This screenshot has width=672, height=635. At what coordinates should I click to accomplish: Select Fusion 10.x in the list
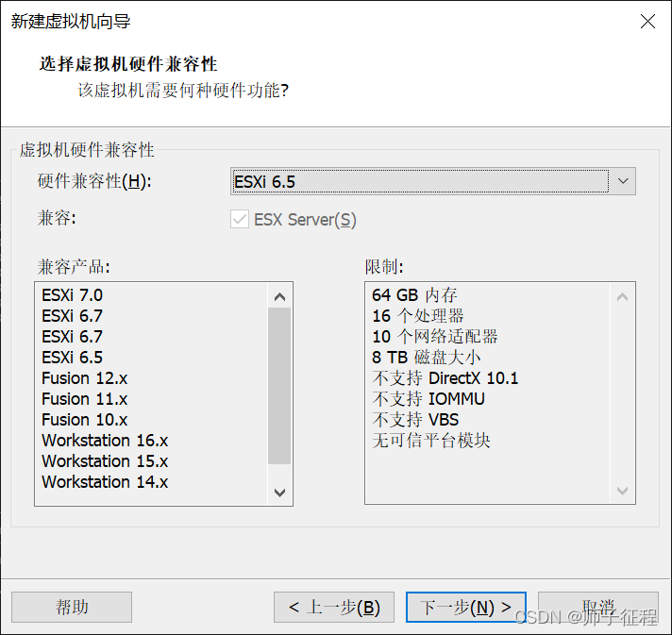point(84,420)
